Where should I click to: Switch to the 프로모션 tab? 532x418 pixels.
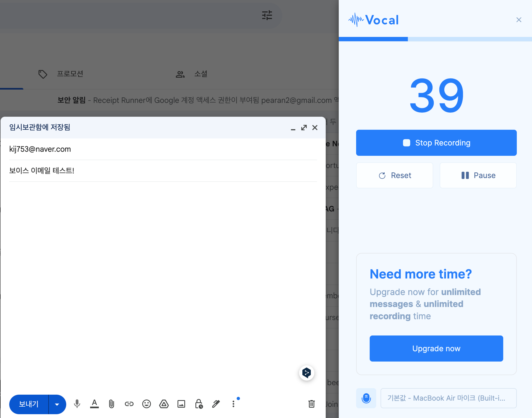click(70, 74)
